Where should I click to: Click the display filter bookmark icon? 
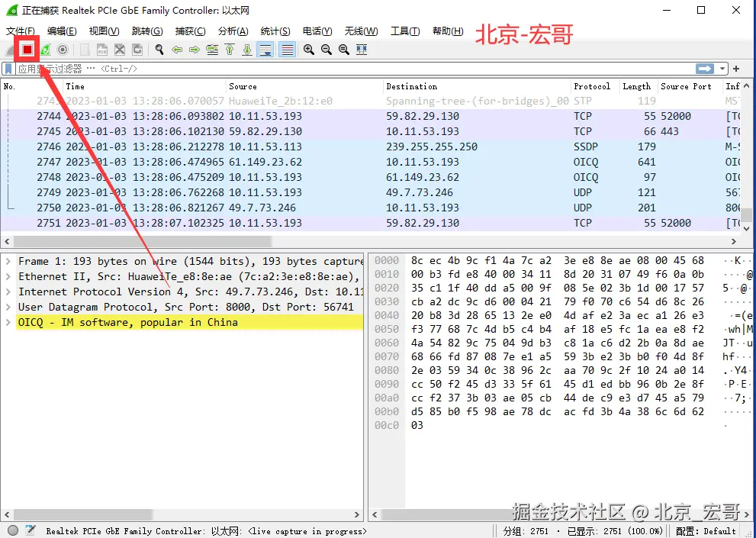(8, 69)
